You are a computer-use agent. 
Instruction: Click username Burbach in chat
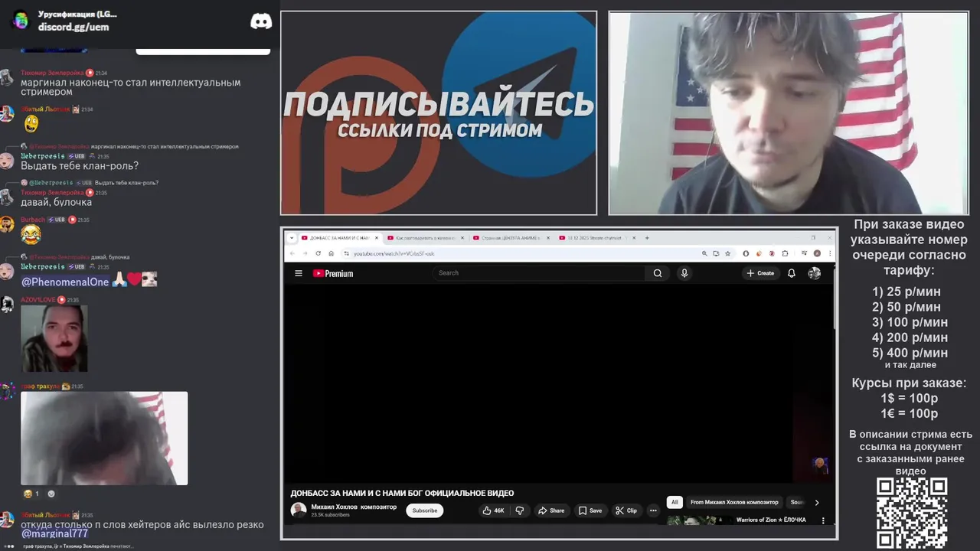[x=33, y=220]
